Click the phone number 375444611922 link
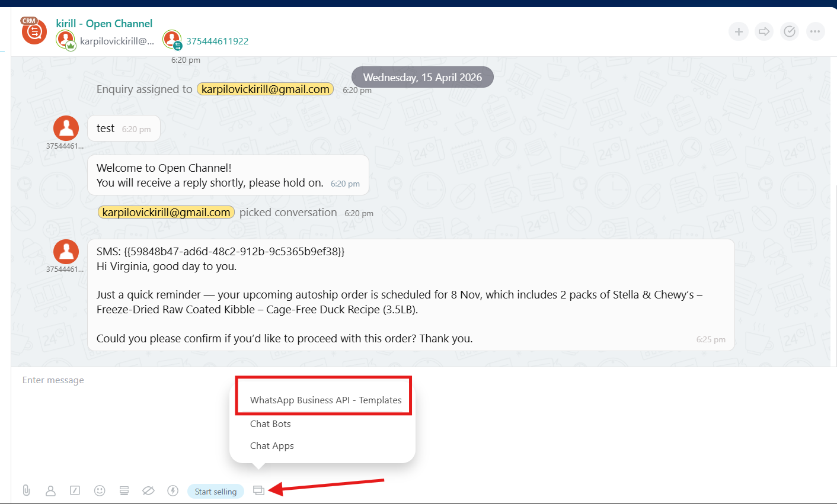837x504 pixels. coord(218,41)
